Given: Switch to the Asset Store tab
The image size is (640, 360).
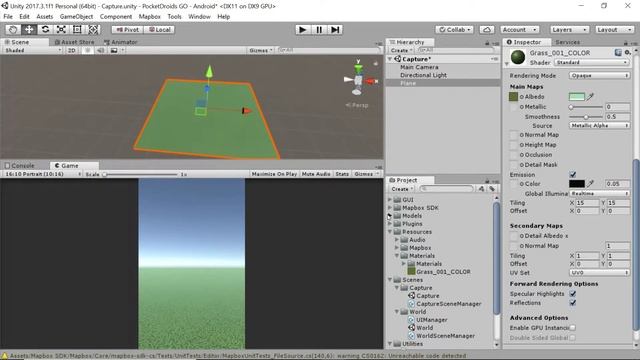Looking at the screenshot, I should [x=74, y=42].
